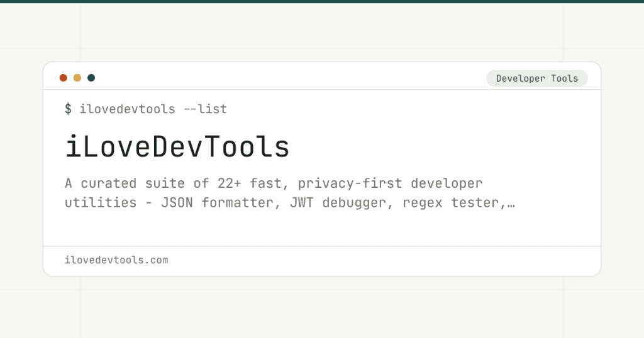Click the dark green window dot

tap(91, 78)
